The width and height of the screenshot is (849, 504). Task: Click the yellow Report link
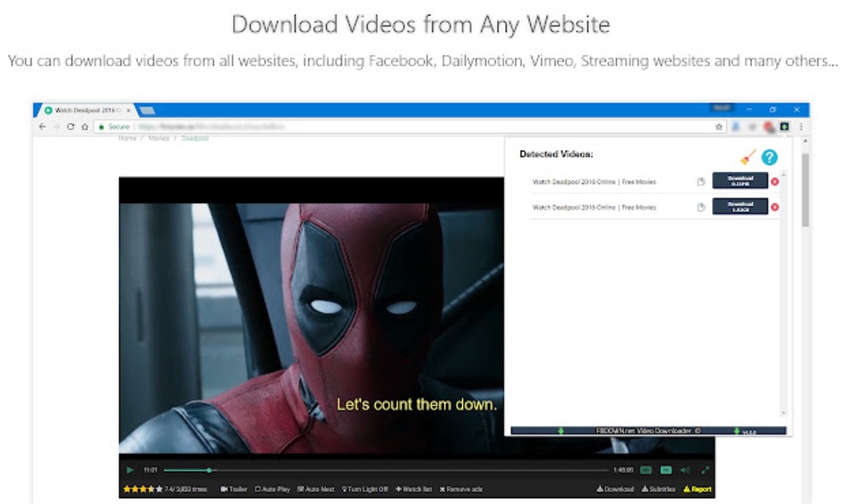[697, 489]
